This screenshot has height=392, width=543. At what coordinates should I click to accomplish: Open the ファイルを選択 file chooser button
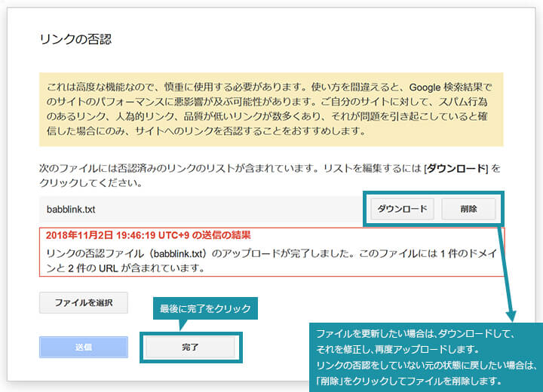[84, 302]
